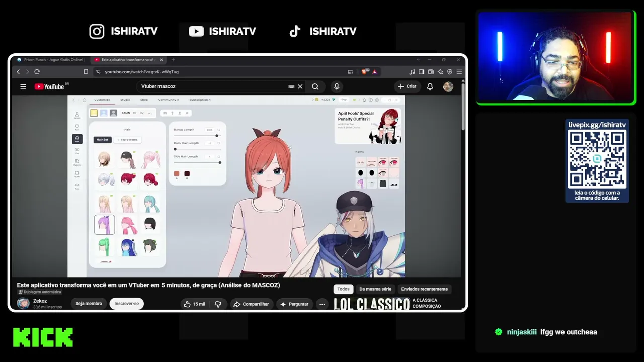644x362 pixels.
Task: Start voice search with the microphone icon
Action: tap(337, 86)
